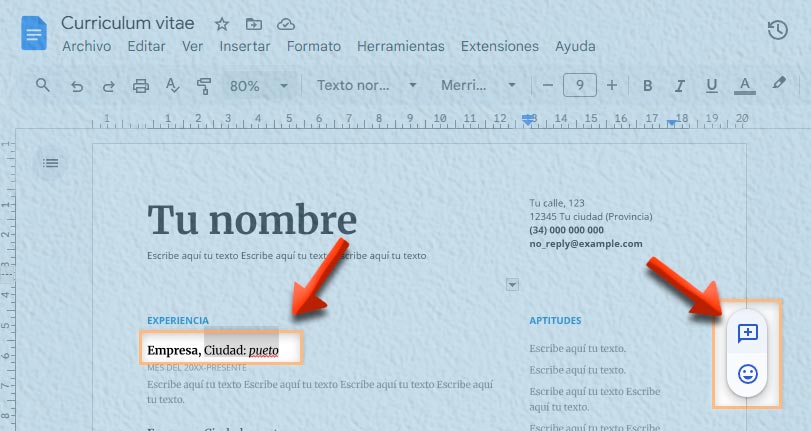Toggle bold formatting
The image size is (811, 431).
coord(648,86)
